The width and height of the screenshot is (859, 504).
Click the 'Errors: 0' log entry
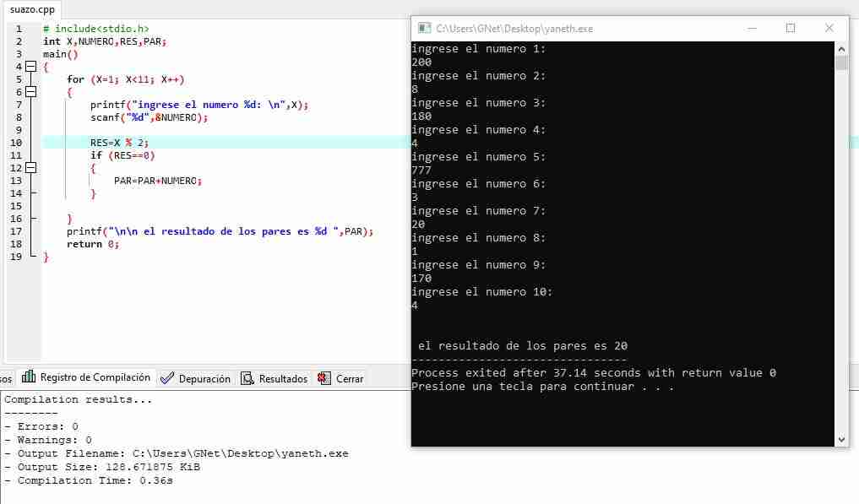tap(41, 426)
